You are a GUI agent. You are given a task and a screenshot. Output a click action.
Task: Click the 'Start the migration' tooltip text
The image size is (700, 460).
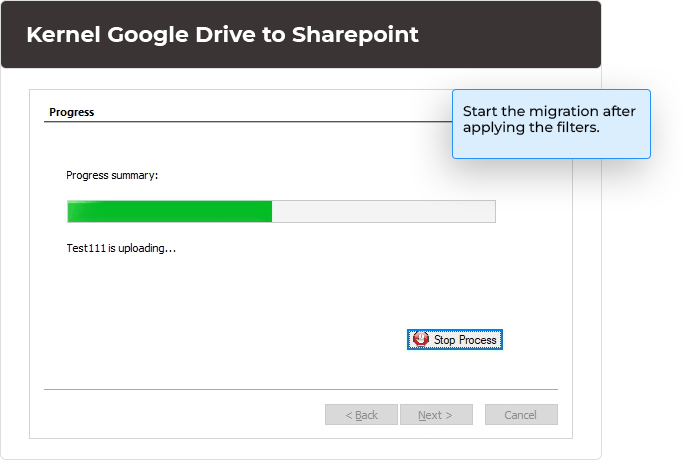[x=549, y=119]
